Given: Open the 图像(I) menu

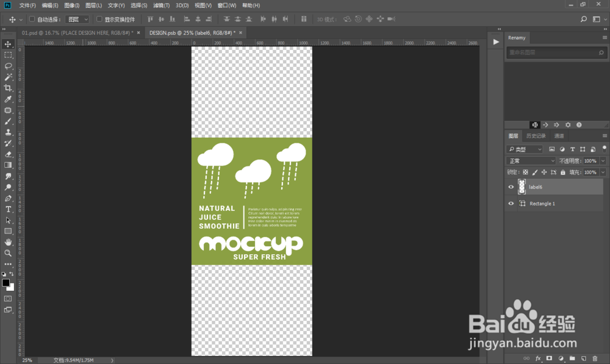Looking at the screenshot, I should pos(71,5).
